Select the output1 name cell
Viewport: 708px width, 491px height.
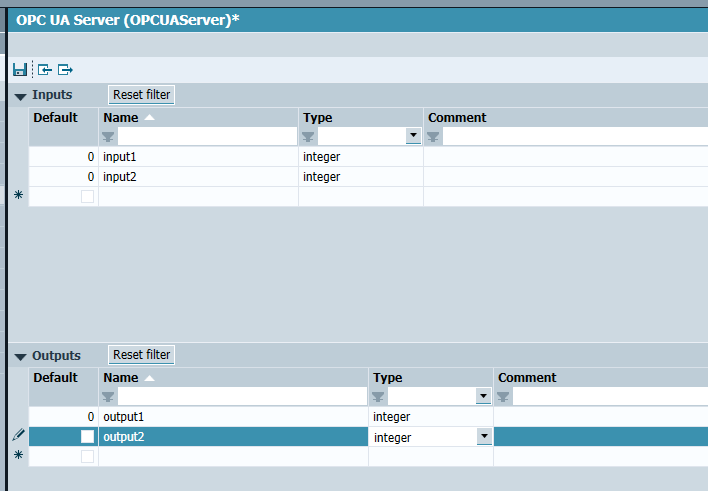click(x=233, y=416)
